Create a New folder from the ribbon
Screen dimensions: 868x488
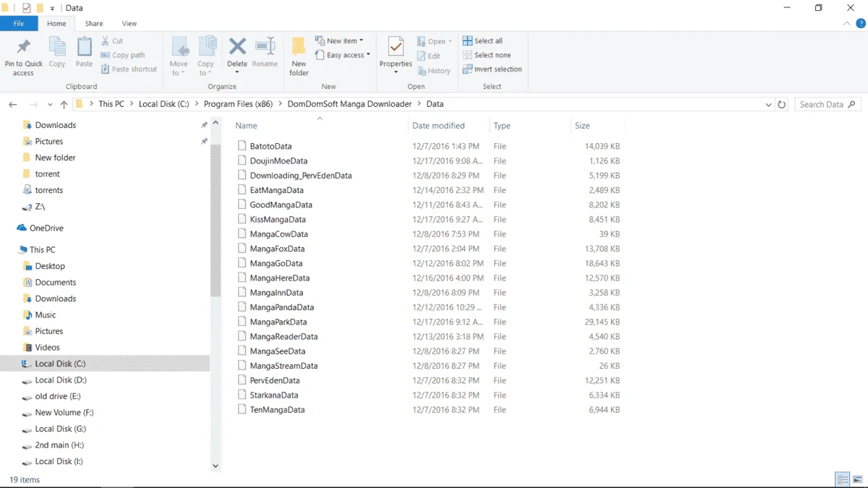pos(299,56)
